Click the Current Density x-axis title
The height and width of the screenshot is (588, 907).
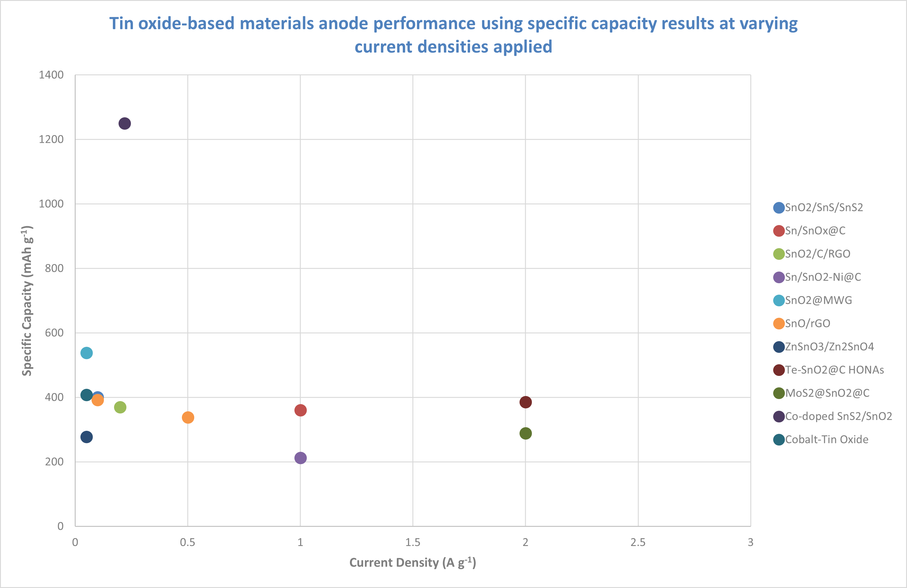click(413, 562)
